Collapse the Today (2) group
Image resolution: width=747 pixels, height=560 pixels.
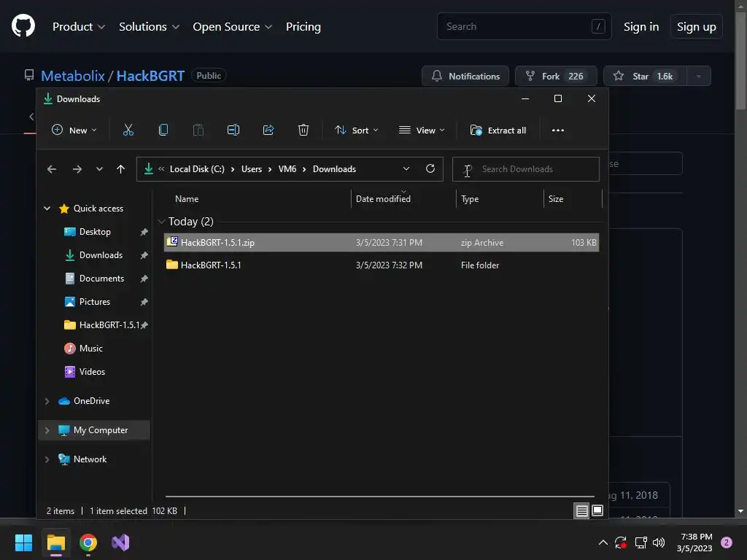coord(161,222)
